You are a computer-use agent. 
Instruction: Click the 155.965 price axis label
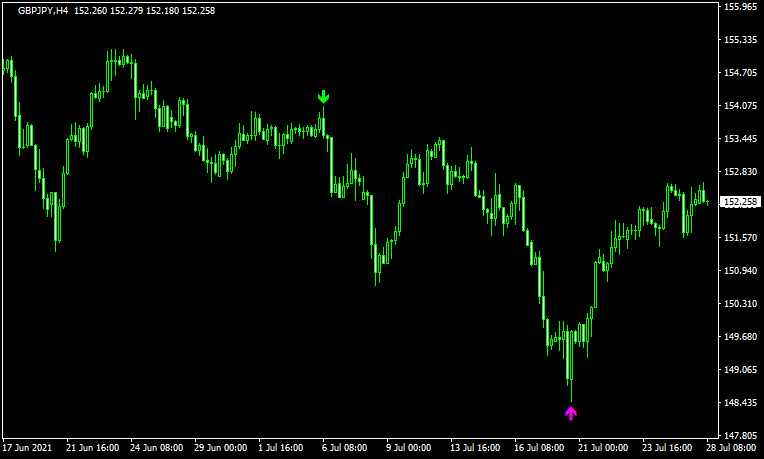[741, 7]
